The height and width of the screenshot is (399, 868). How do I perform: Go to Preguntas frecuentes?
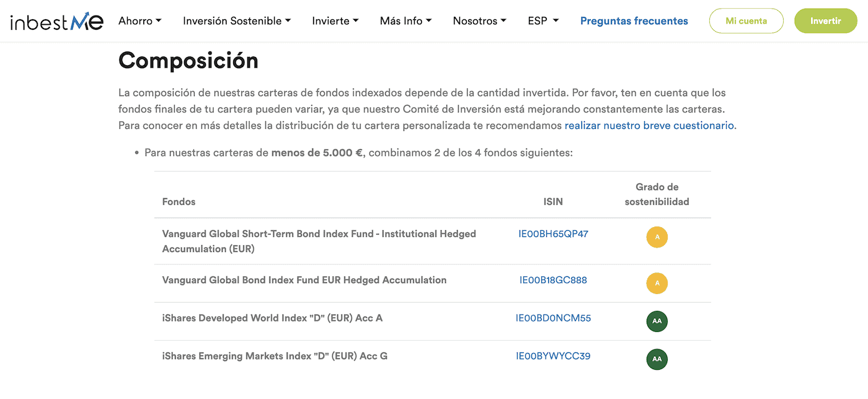(634, 20)
